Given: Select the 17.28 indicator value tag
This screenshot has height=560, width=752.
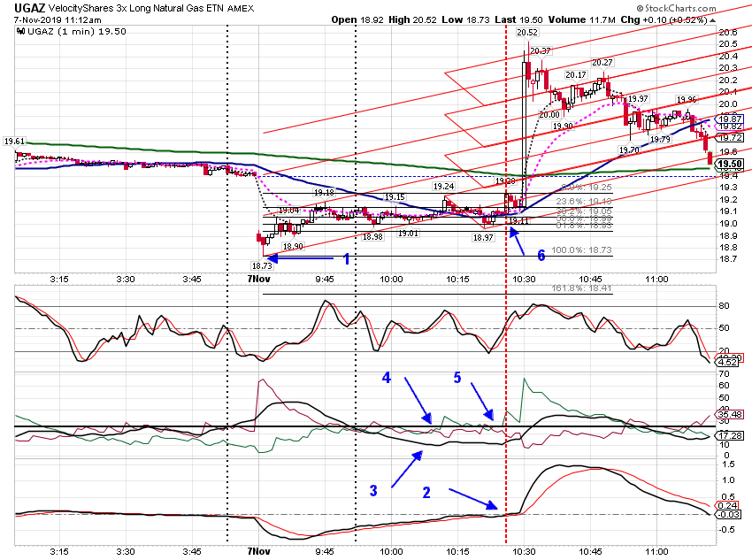Looking at the screenshot, I should coord(729,436).
